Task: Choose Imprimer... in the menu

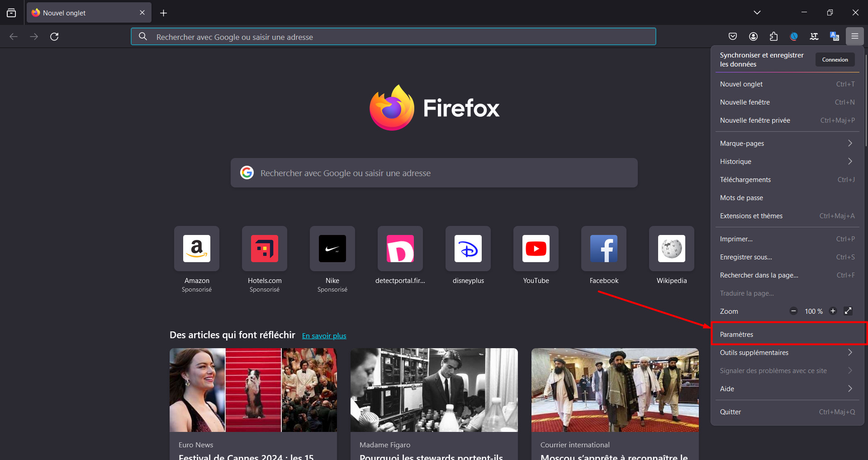Action: pyautogui.click(x=787, y=239)
